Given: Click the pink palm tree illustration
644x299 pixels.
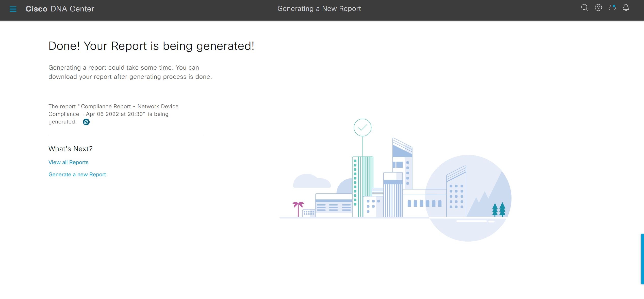Looking at the screenshot, I should [298, 208].
